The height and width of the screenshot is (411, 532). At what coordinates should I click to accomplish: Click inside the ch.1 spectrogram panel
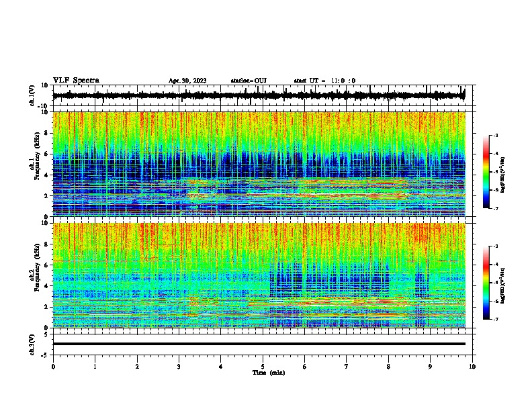coord(259,164)
